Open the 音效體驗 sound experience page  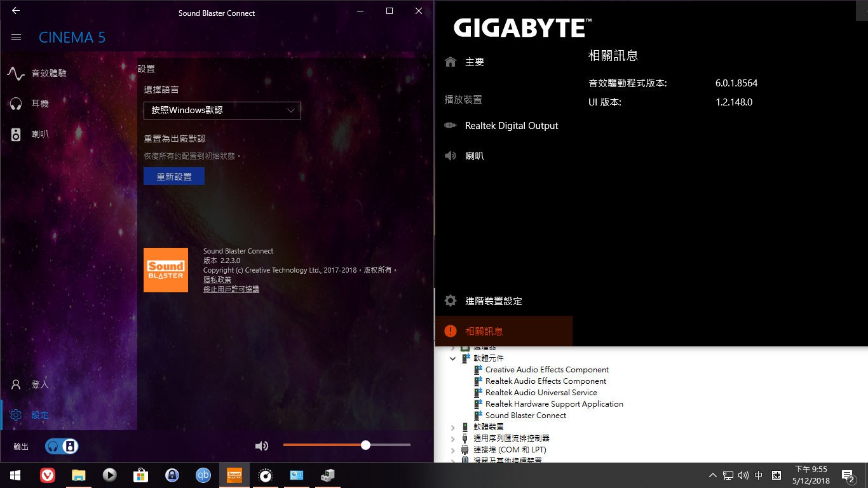tap(69, 73)
